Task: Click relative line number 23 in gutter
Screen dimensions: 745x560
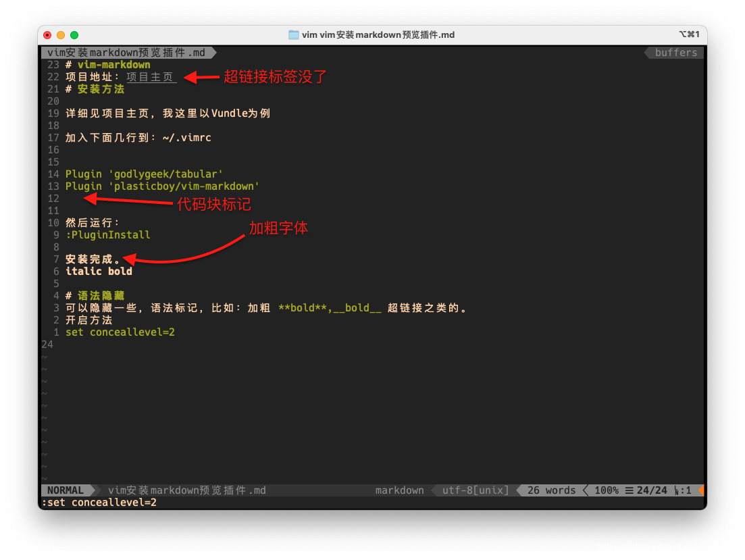Action: pos(53,65)
